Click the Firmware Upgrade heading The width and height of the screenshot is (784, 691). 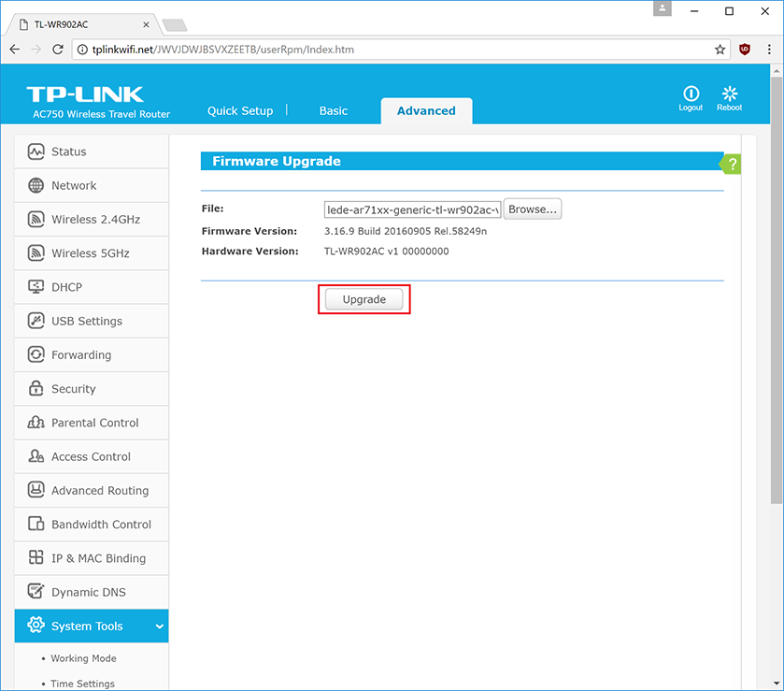pyautogui.click(x=277, y=161)
